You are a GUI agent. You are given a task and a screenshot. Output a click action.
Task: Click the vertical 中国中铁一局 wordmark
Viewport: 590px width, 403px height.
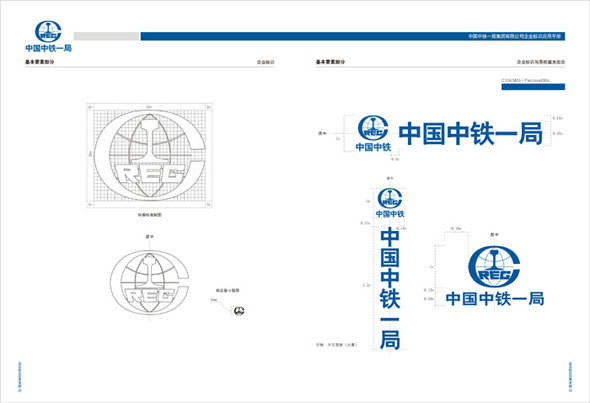point(390,289)
